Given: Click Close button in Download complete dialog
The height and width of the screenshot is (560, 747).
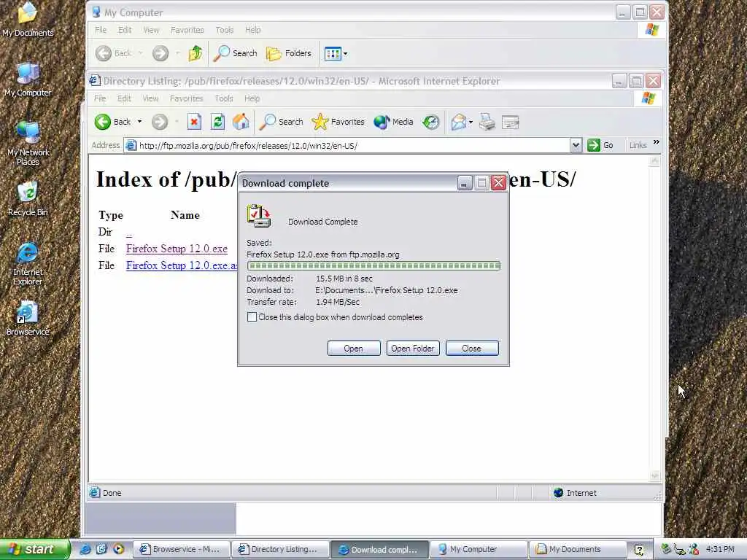Looking at the screenshot, I should coord(472,349).
